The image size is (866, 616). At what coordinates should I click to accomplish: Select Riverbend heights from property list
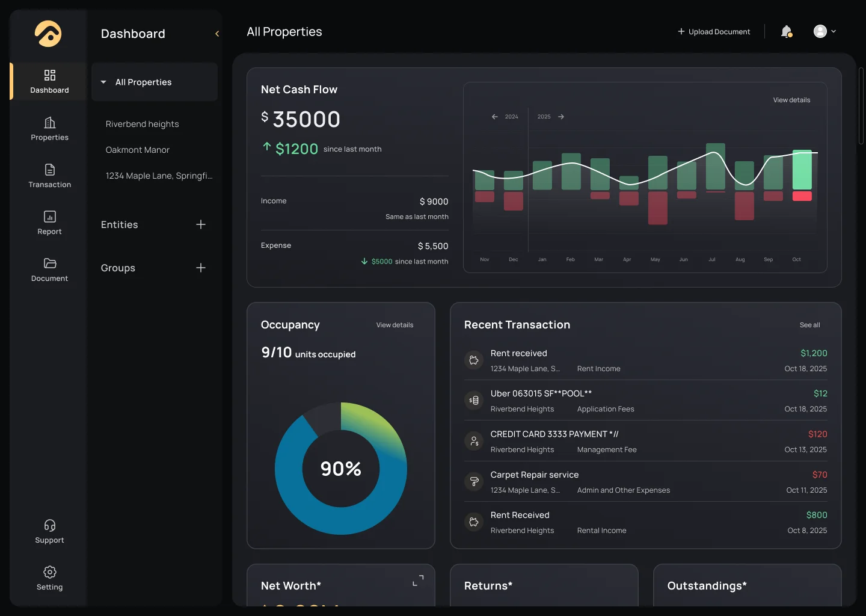point(142,124)
